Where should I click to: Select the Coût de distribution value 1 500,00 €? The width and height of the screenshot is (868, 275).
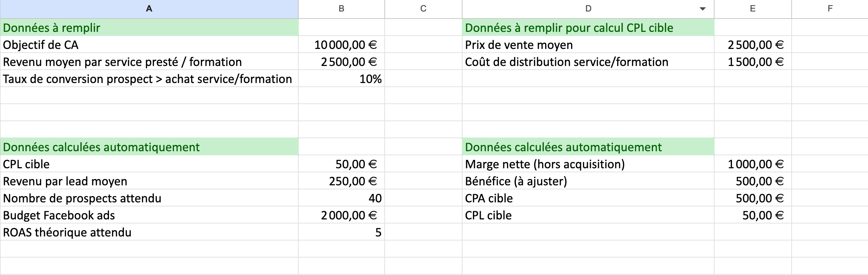pos(752,62)
